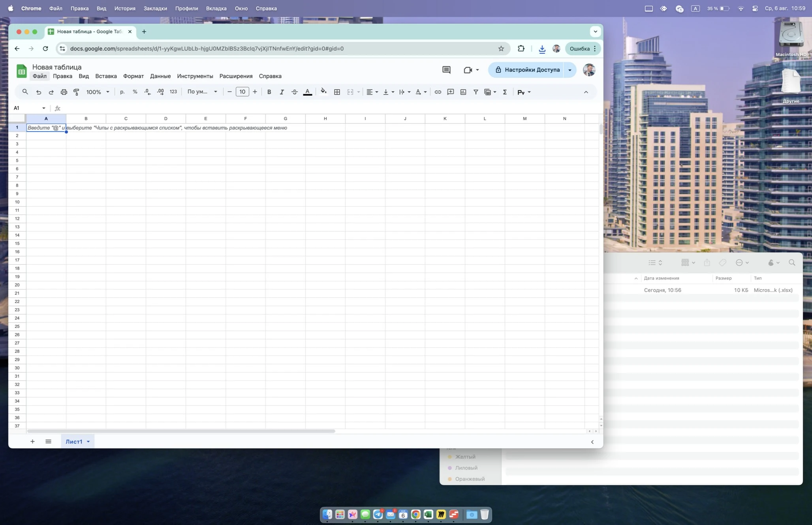
Task: Insert a link using the toolbar icon
Action: tap(438, 92)
